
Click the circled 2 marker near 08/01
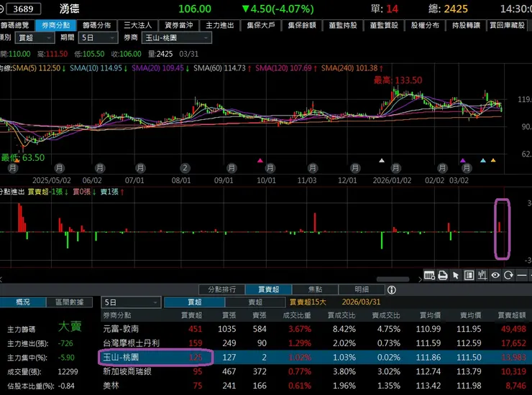click(x=185, y=168)
